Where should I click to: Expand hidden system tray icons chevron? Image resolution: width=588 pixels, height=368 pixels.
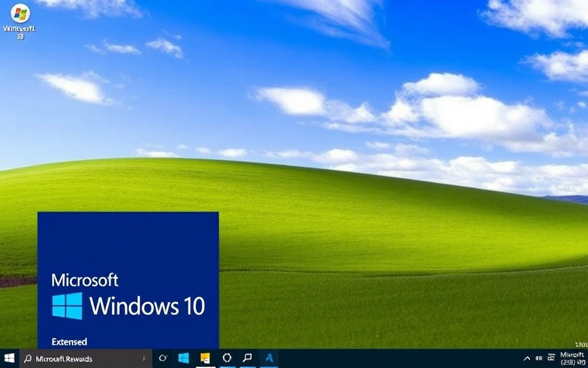point(527,359)
